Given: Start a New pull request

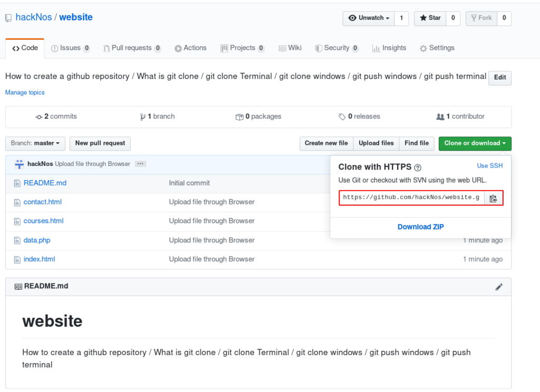Looking at the screenshot, I should click(x=100, y=143).
